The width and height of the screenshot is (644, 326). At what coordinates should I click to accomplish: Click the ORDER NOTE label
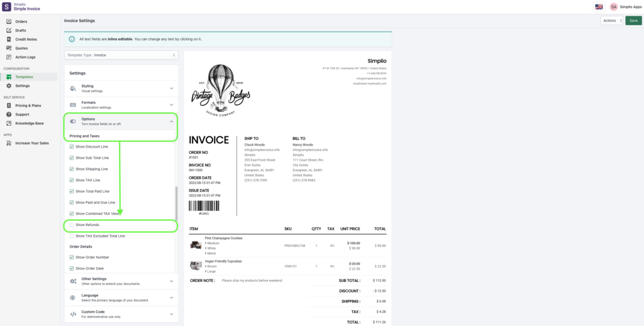pos(203,281)
